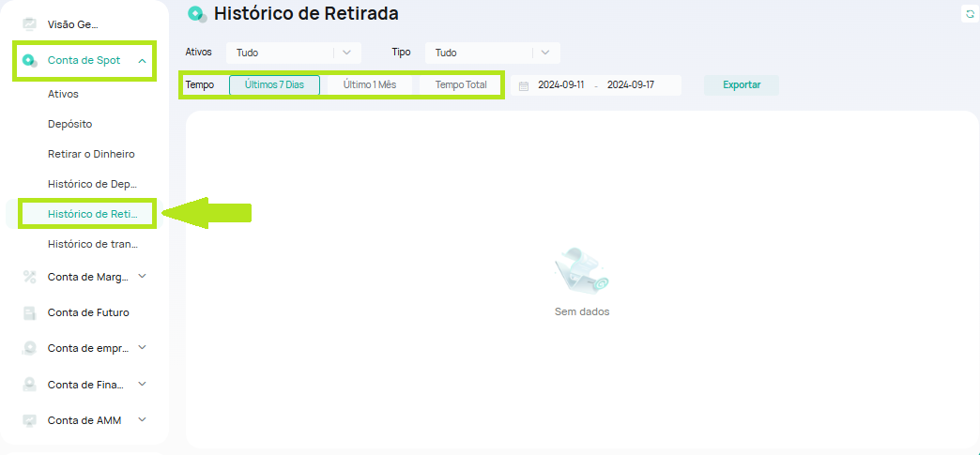The width and height of the screenshot is (980, 455).
Task: Click the Conta de AMM label
Action: (84, 420)
